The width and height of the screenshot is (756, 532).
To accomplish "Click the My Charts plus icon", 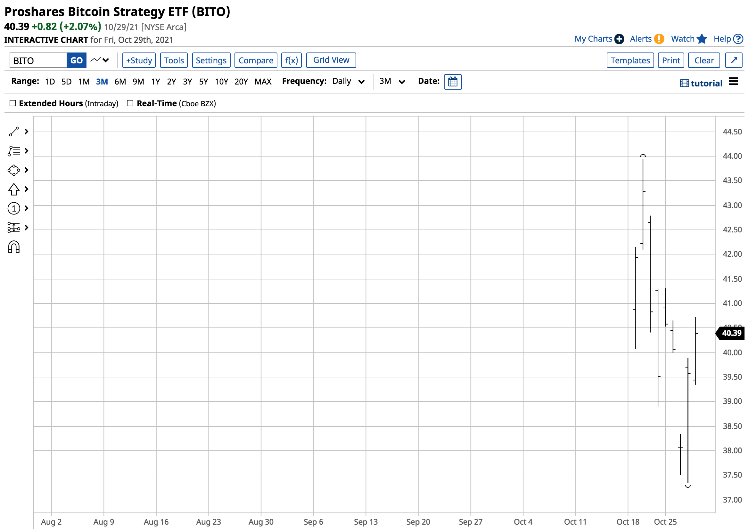I will 619,39.
